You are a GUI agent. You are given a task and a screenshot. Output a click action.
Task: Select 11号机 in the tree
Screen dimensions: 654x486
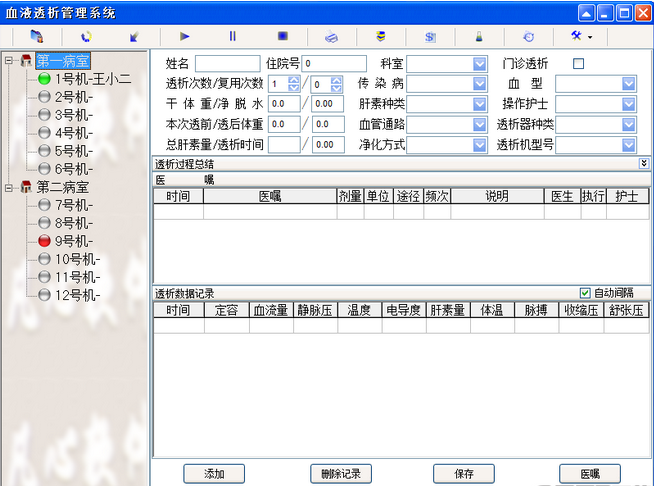[x=78, y=277]
